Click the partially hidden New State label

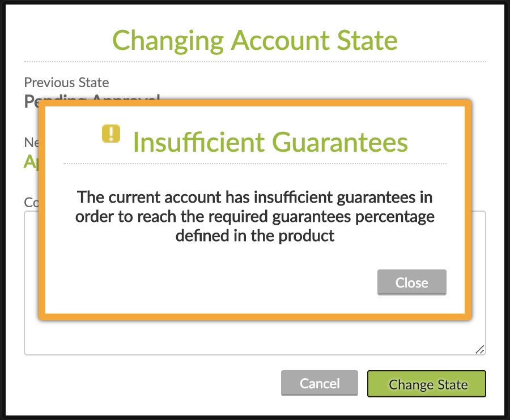(31, 143)
